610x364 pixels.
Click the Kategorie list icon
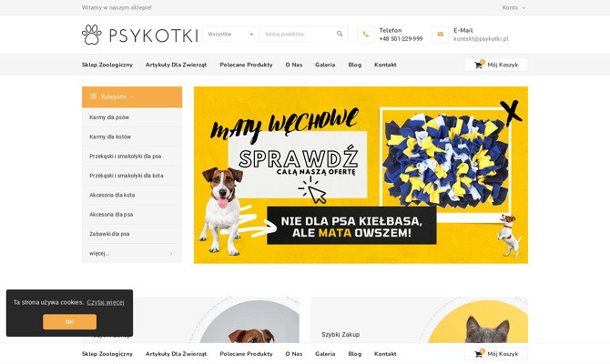click(x=93, y=96)
